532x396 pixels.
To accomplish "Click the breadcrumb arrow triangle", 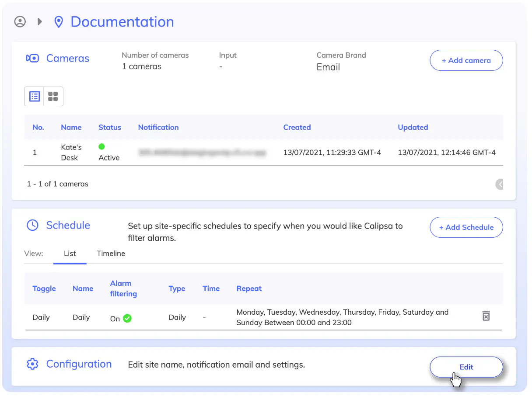I will point(40,21).
